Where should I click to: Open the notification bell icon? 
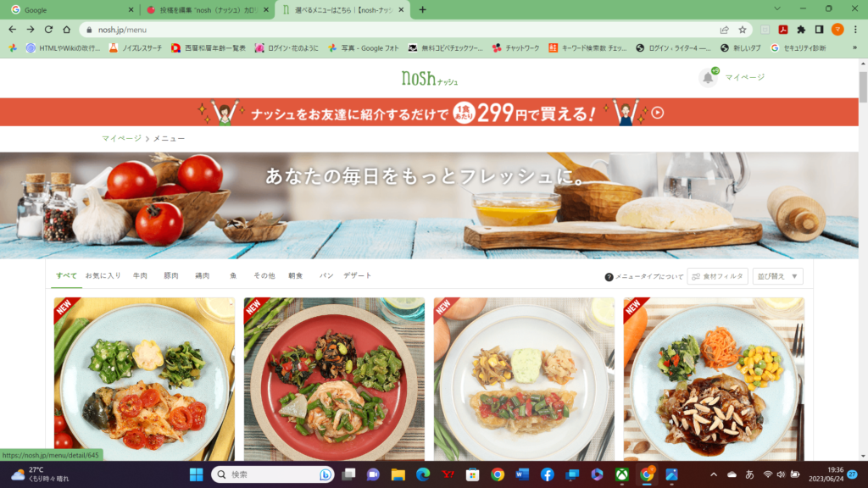point(708,78)
